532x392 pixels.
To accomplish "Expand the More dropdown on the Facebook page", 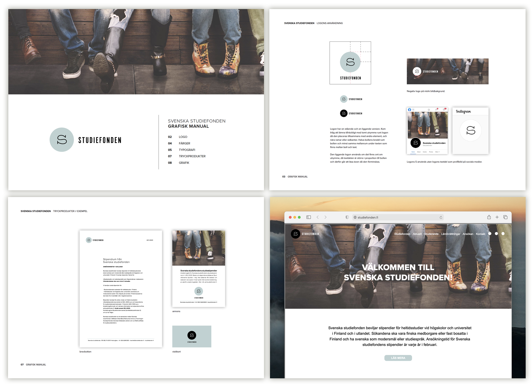I will 437,152.
